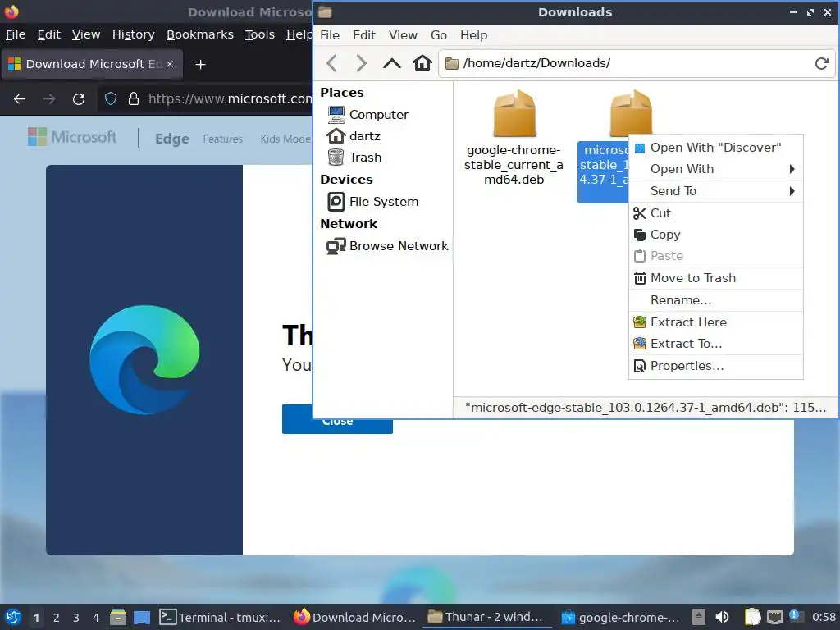Open Firefox View menu

click(85, 34)
